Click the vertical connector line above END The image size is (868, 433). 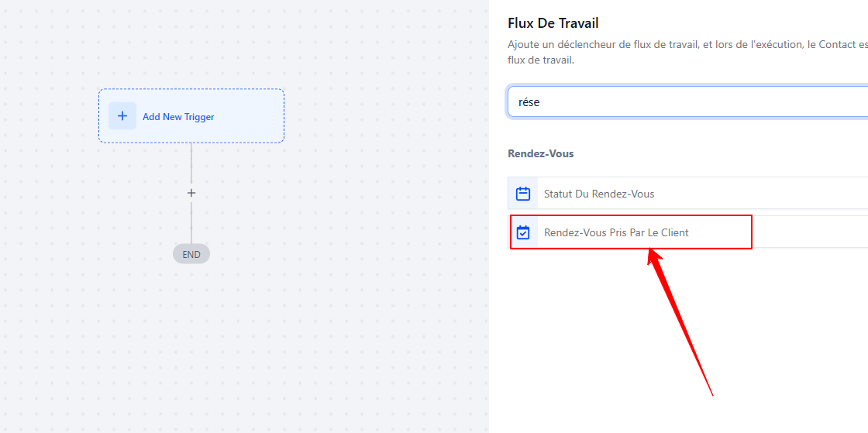(x=191, y=223)
